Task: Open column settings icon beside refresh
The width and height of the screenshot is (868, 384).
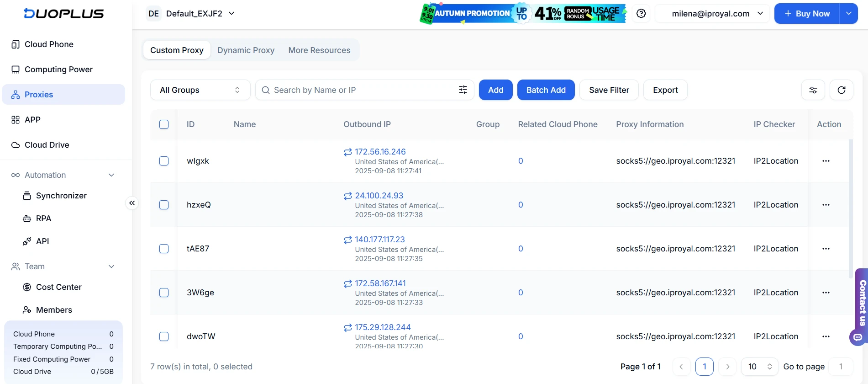Action: pyautogui.click(x=813, y=90)
